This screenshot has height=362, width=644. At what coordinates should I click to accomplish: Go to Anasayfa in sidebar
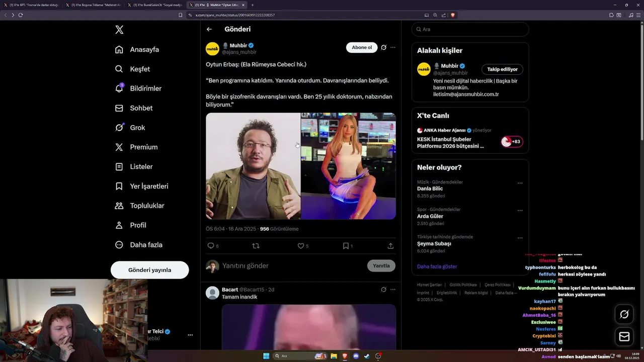coord(137,49)
